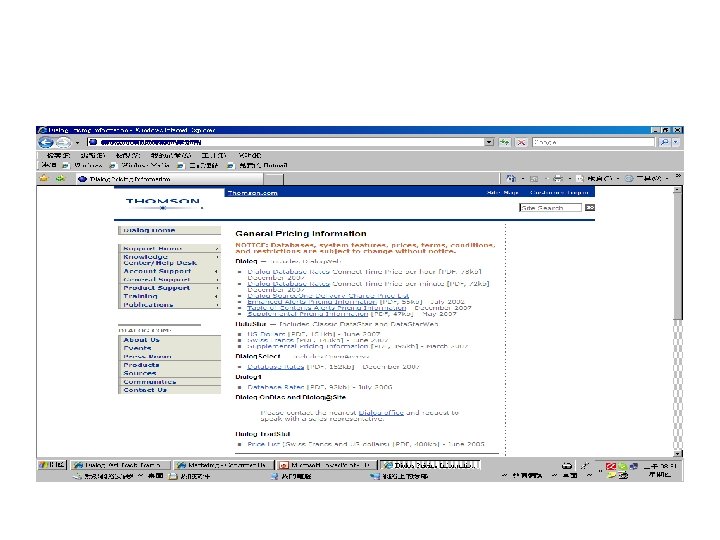
Task: Open the fifth menu bar item
Action: click(x=214, y=155)
